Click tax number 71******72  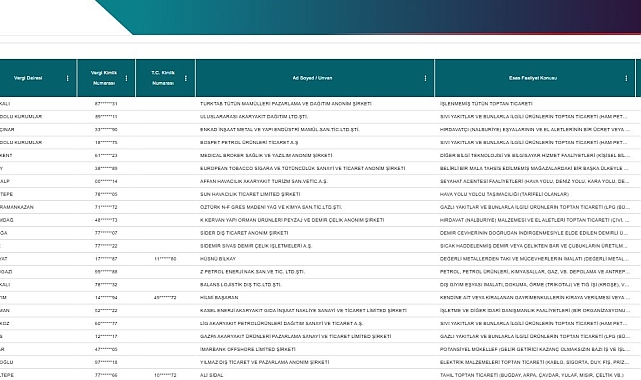pyautogui.click(x=106, y=207)
